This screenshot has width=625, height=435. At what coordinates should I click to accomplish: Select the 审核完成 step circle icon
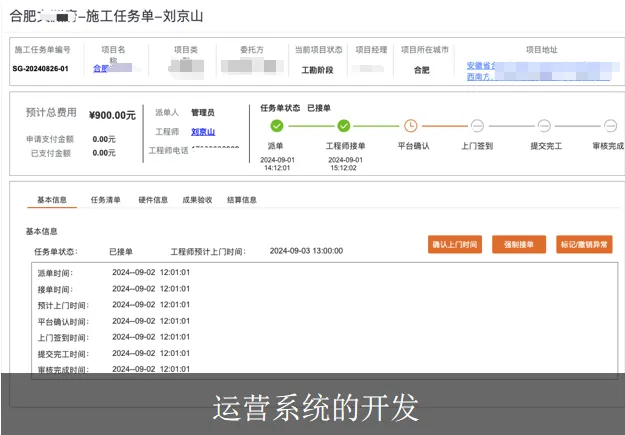pyautogui.click(x=609, y=126)
